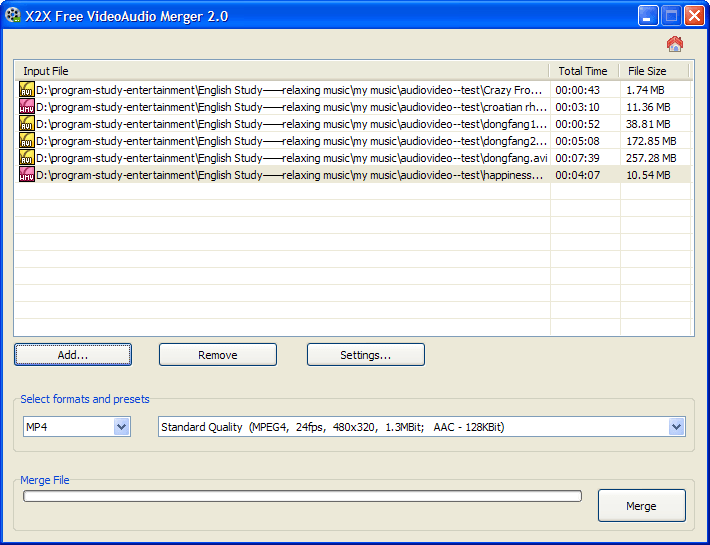Viewport: 710px width, 545px height.
Task: Open the Settings... dialog button
Action: (x=365, y=355)
